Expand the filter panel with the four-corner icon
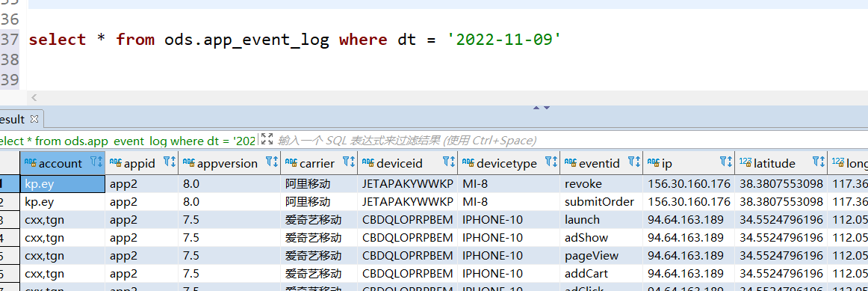Screen dimensions: 868x291 coord(267,139)
